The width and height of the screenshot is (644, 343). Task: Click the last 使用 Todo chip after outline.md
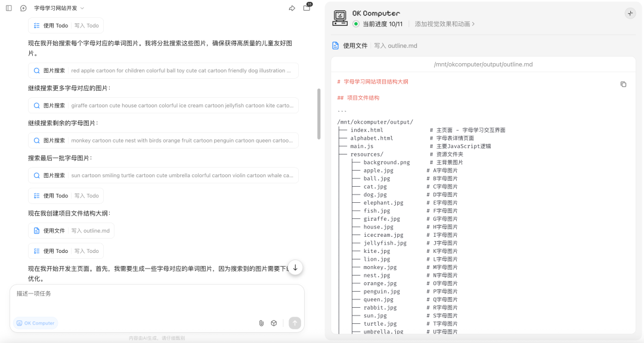click(x=66, y=251)
